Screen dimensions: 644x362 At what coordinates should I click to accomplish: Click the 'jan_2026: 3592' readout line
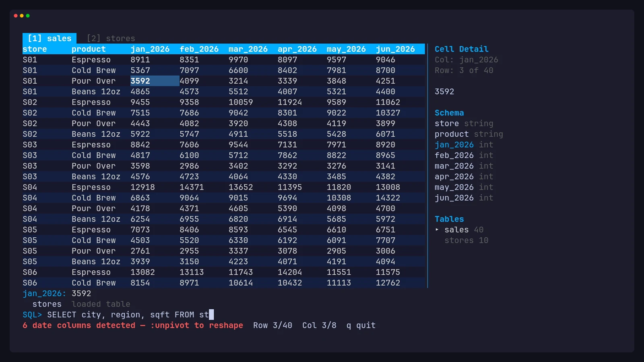(57, 293)
